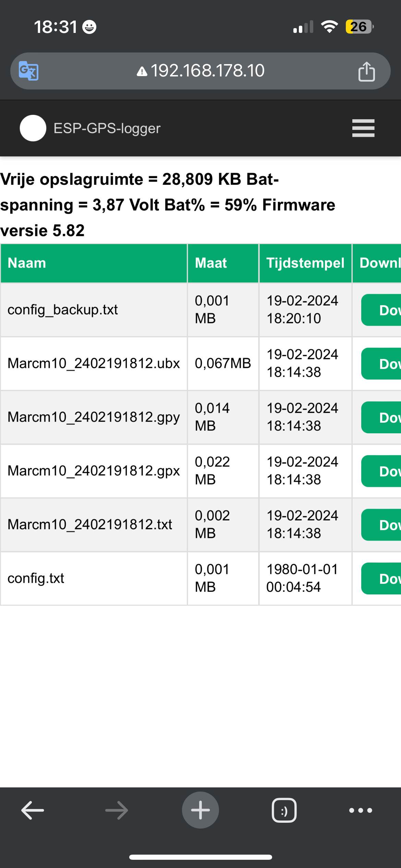
Task: Tap the Google Translate icon in address bar
Action: click(x=28, y=71)
